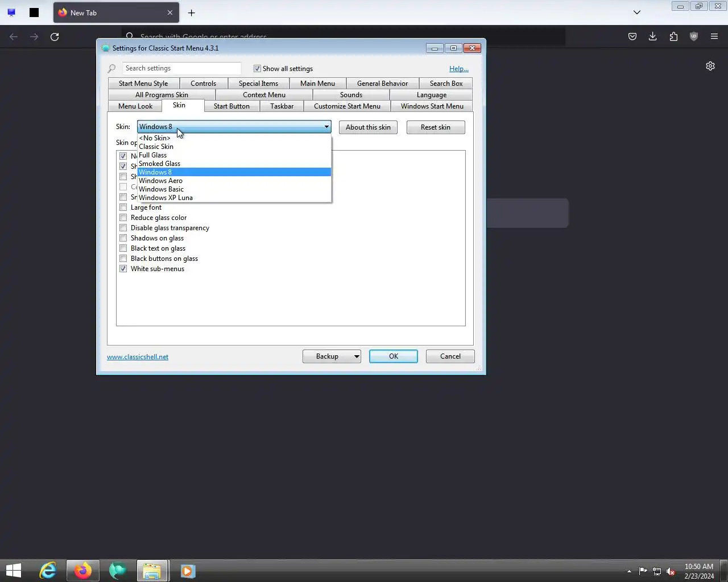Switch to the General Behavior tab
This screenshot has width=728, height=582.
(x=382, y=84)
